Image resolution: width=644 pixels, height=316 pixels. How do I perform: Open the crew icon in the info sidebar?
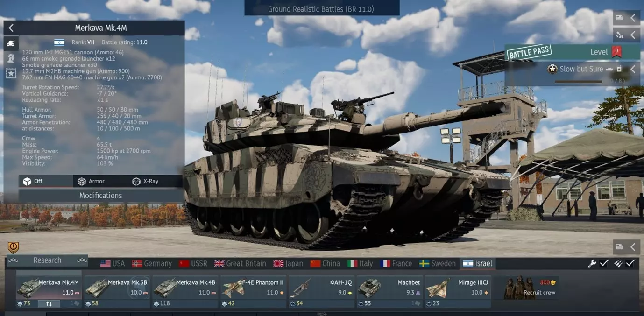tap(11, 58)
